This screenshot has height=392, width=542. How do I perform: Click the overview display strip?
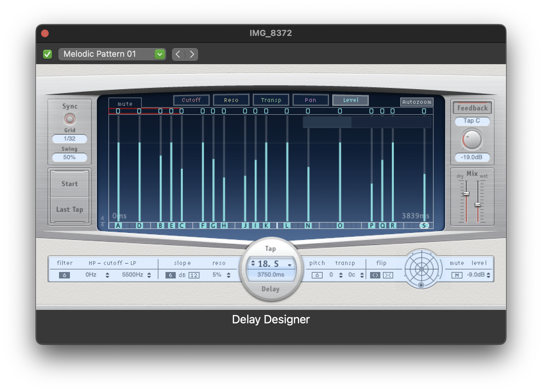coord(367,122)
